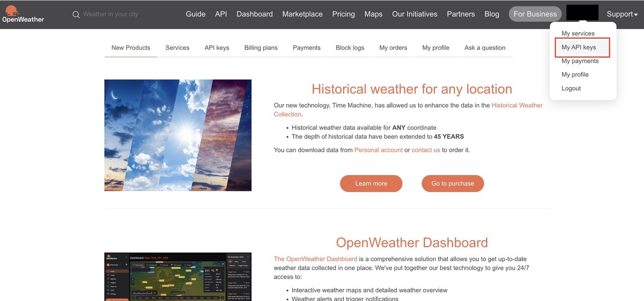Click the search magnifier icon
Viewport: 644px width, 301px height.
coord(76,14)
